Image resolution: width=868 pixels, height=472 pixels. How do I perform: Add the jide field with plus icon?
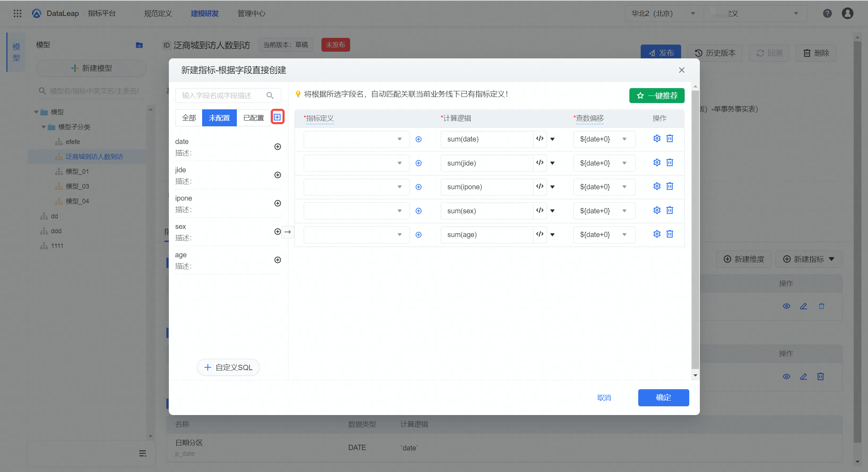point(278,175)
